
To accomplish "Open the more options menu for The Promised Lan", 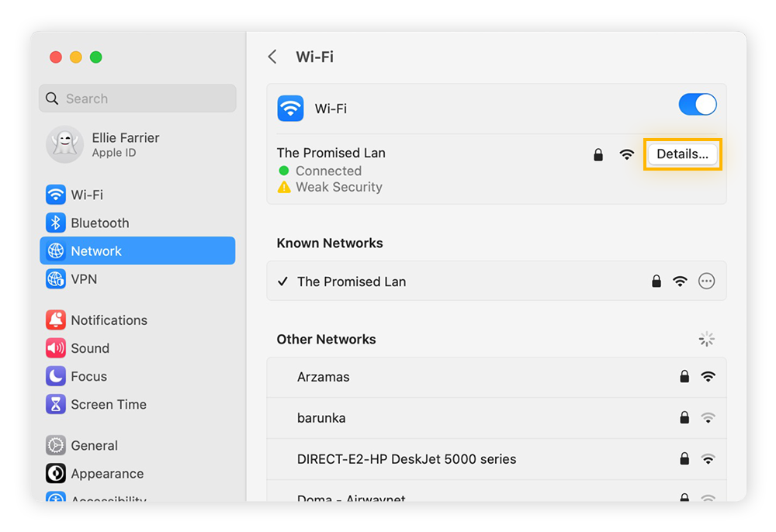I will [706, 282].
